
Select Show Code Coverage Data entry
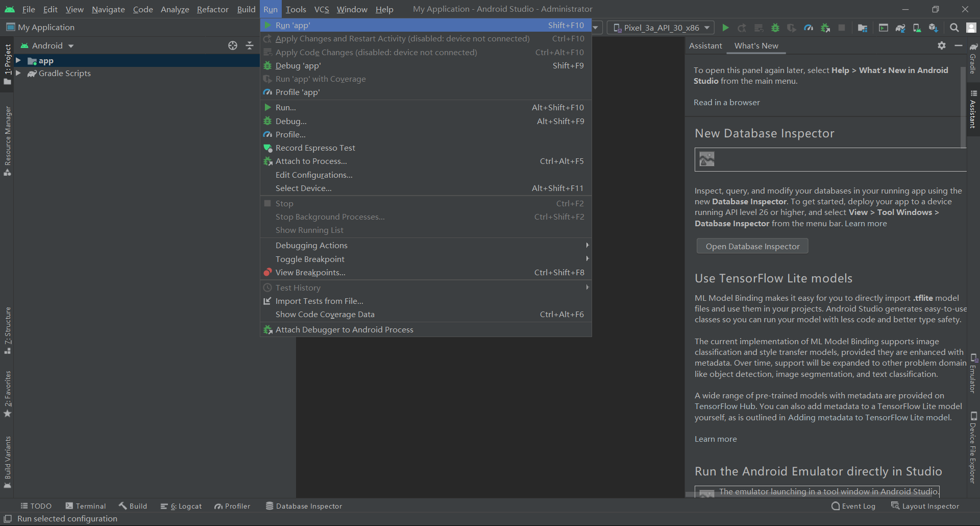click(x=426, y=314)
